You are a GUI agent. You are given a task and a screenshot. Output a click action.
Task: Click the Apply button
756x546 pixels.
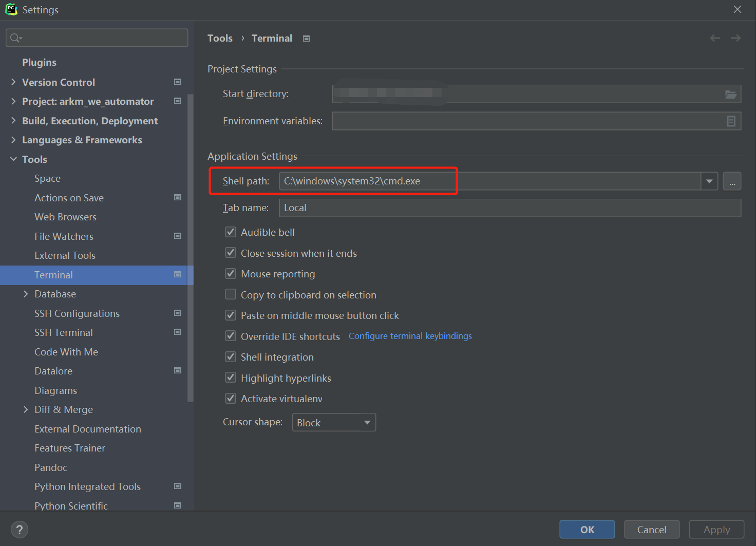[716, 530]
